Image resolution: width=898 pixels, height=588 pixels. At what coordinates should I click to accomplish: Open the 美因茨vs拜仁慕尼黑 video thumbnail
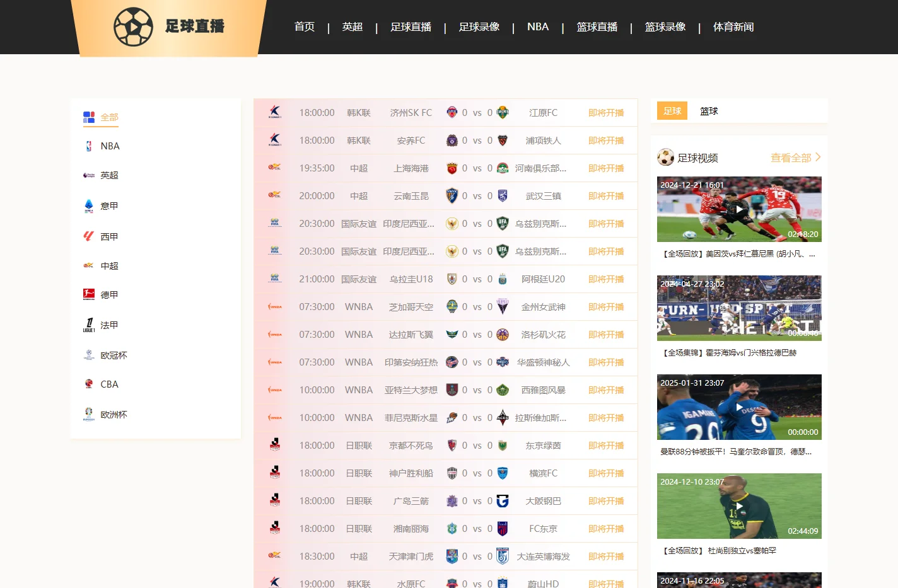coord(739,209)
